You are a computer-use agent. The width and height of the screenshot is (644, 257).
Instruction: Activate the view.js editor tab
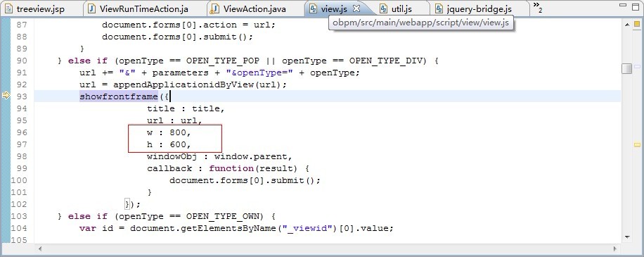click(333, 8)
